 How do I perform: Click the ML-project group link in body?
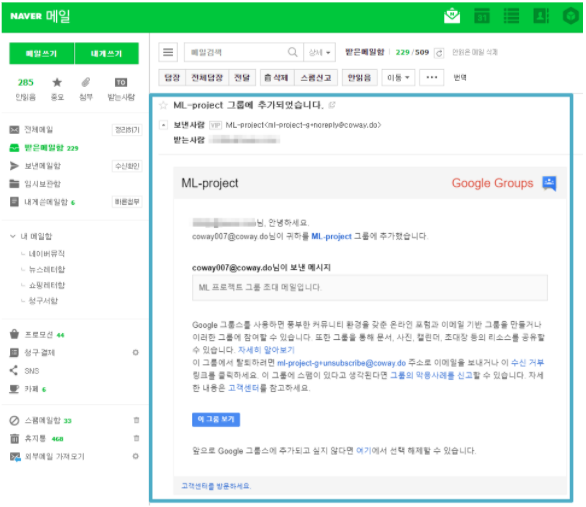[331, 236]
